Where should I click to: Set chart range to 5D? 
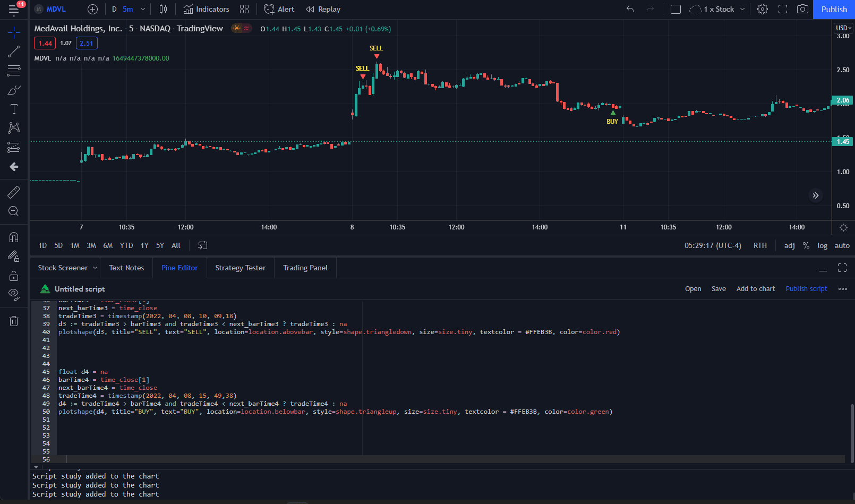(x=58, y=246)
